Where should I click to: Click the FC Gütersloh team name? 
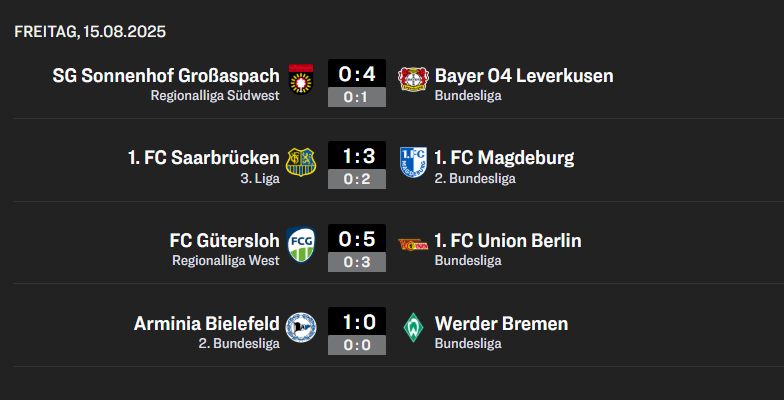(x=225, y=241)
